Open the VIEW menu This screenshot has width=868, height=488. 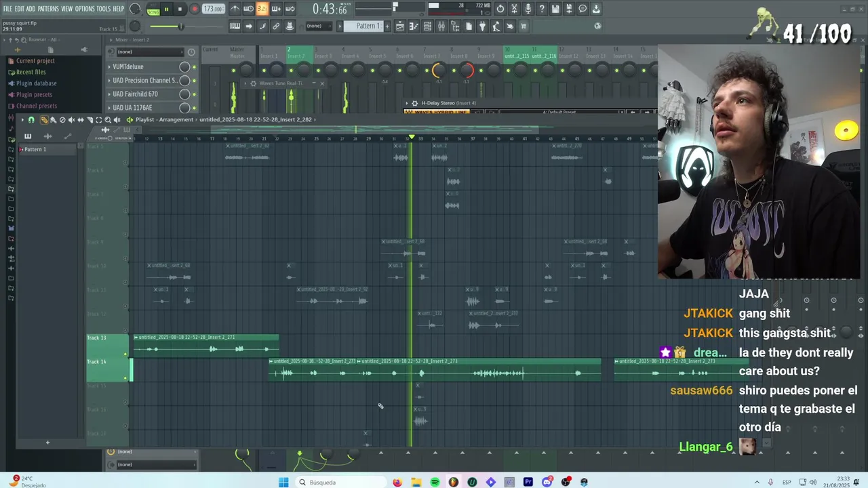click(66, 9)
